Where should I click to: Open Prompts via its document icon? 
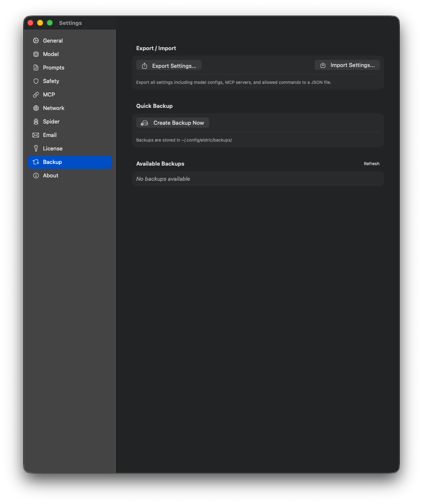click(x=36, y=67)
